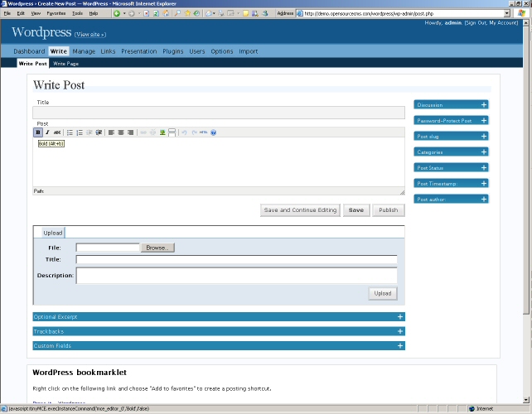Screen dimensions: 532x414
Task: Expand the Password-Protect Post panel
Action: [x=451, y=120]
